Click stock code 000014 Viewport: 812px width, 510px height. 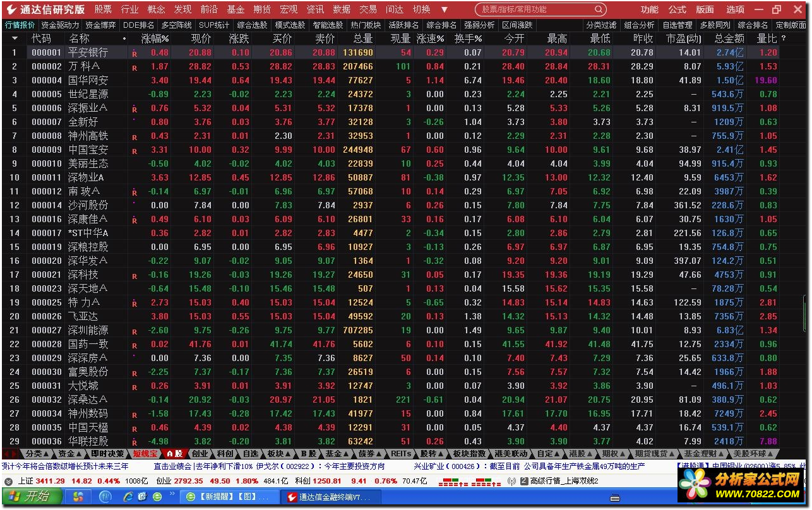click(x=47, y=206)
